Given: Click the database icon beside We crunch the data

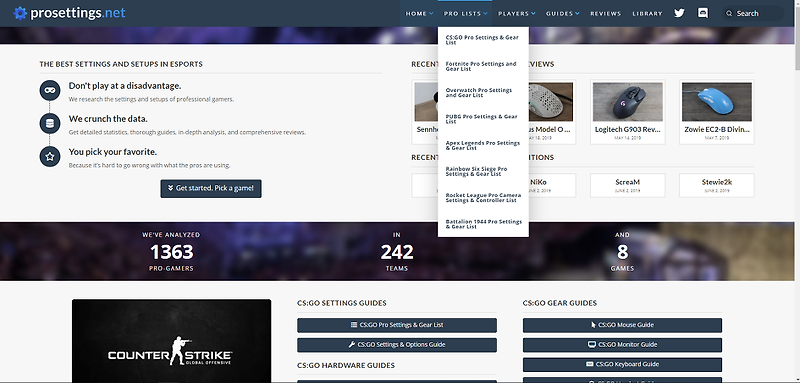Looking at the screenshot, I should coord(49,123).
